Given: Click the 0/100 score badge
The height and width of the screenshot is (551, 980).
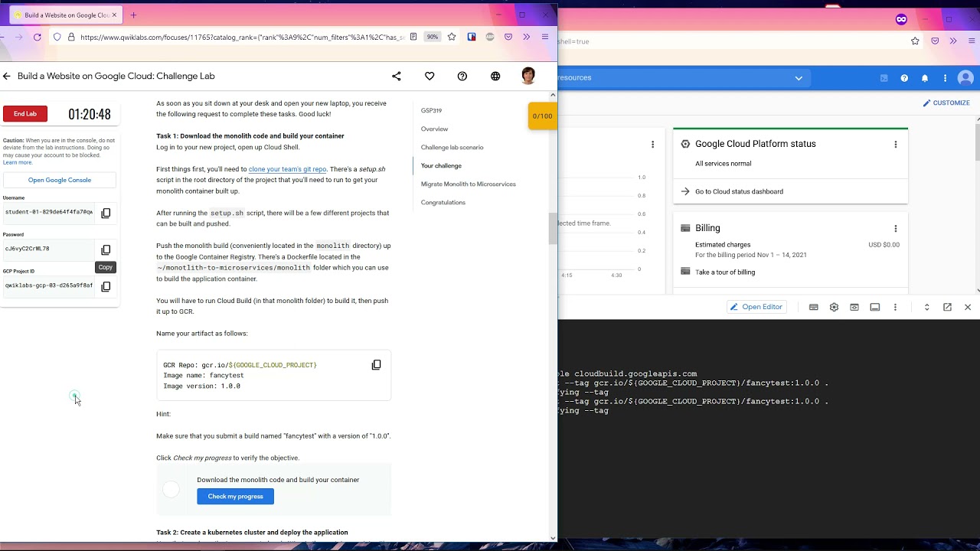Looking at the screenshot, I should click(542, 116).
